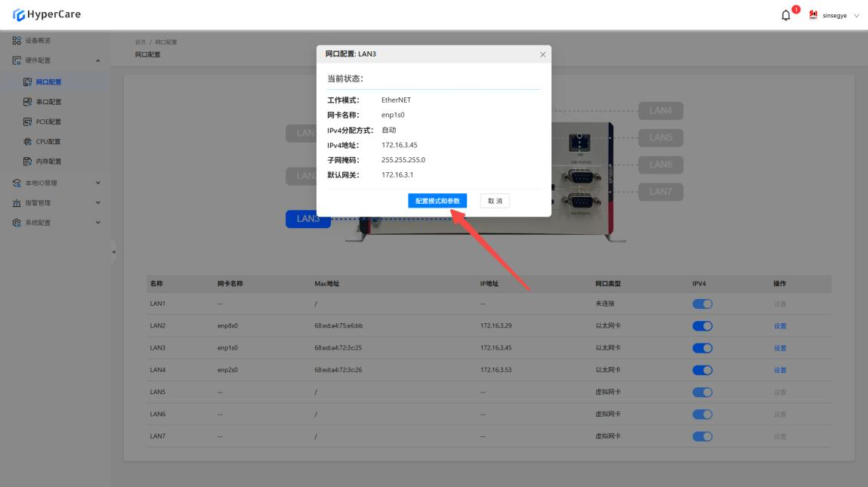
Task: Expand the 本地IO管理 menu chevron
Action: (x=98, y=183)
